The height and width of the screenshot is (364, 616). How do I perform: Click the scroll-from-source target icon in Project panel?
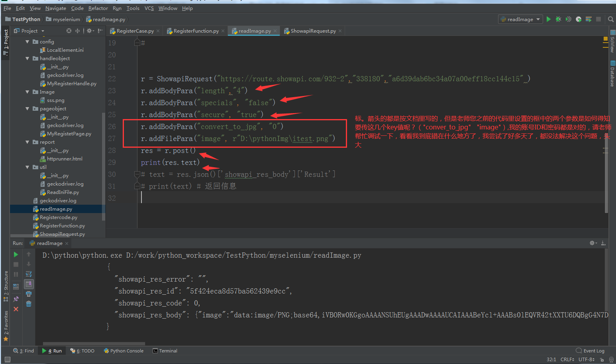click(69, 31)
